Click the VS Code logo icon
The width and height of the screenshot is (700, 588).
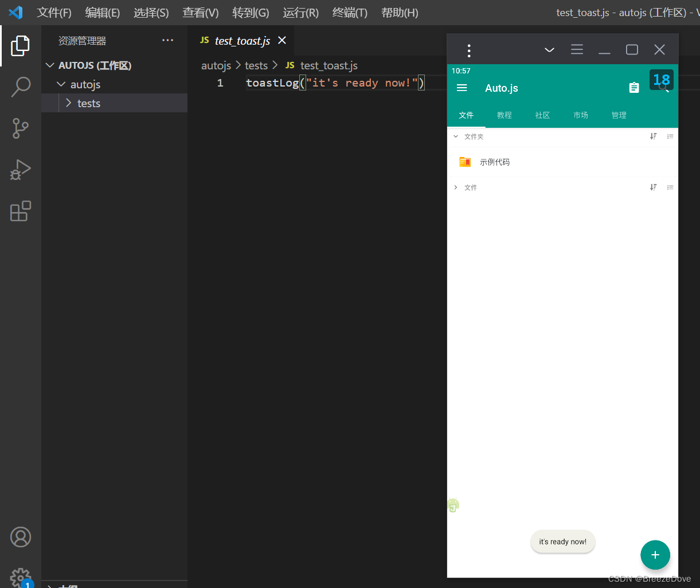click(15, 12)
